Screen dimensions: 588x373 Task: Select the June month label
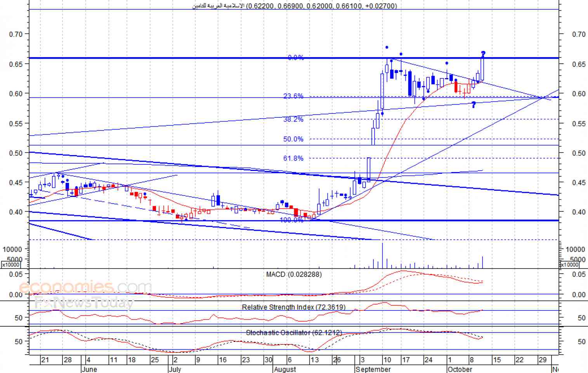(x=89, y=369)
